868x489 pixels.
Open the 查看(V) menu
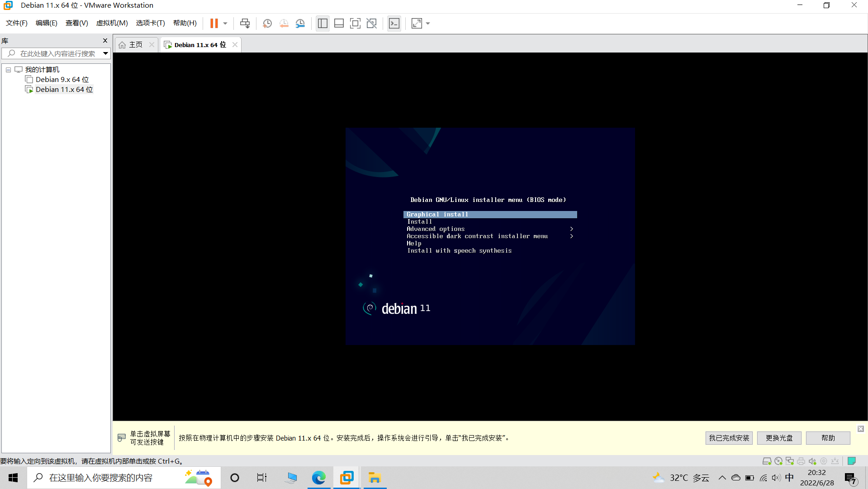[77, 23]
